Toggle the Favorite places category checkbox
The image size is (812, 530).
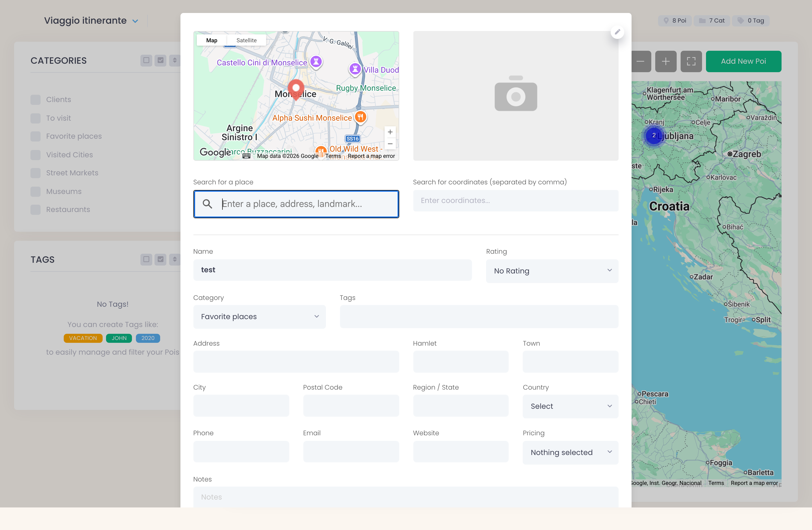pyautogui.click(x=36, y=136)
